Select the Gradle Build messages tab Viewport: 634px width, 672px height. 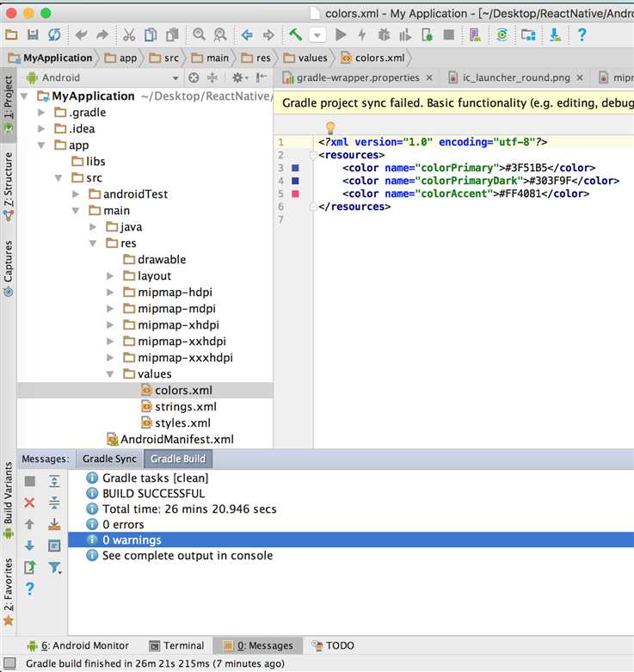[178, 459]
